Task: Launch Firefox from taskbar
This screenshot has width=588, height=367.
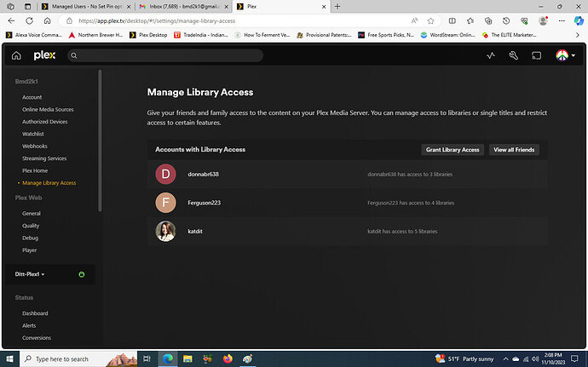Action: [228, 359]
